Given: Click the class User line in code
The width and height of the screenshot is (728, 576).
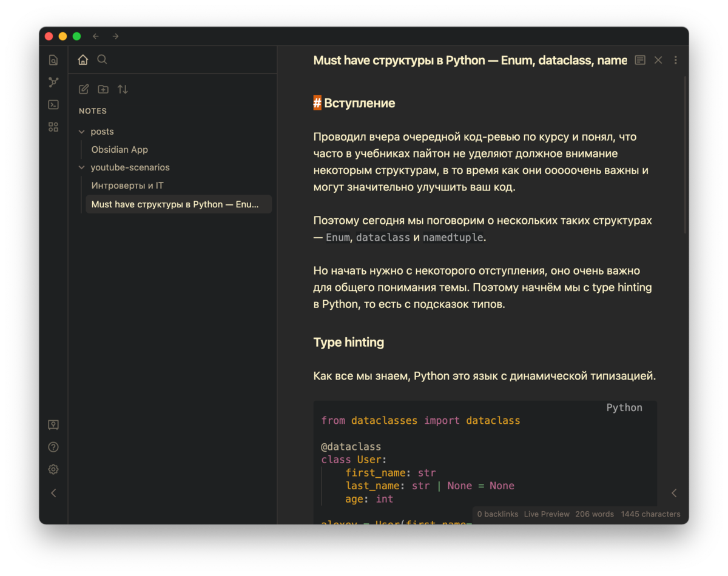Looking at the screenshot, I should point(354,460).
